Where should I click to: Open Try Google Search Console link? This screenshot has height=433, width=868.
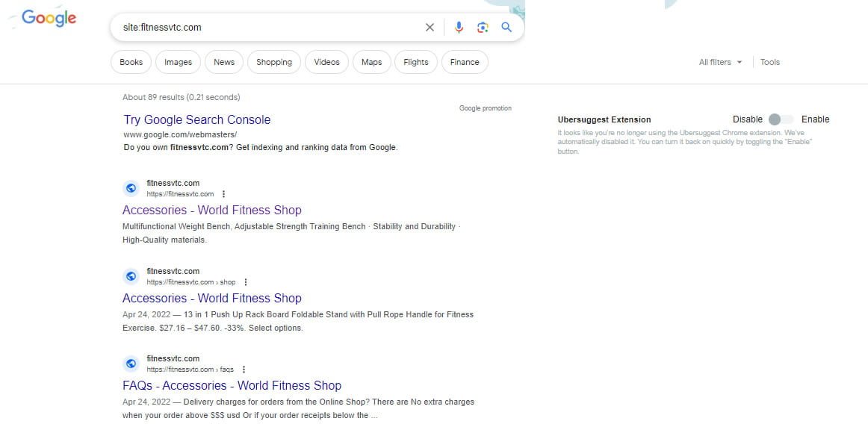point(197,119)
